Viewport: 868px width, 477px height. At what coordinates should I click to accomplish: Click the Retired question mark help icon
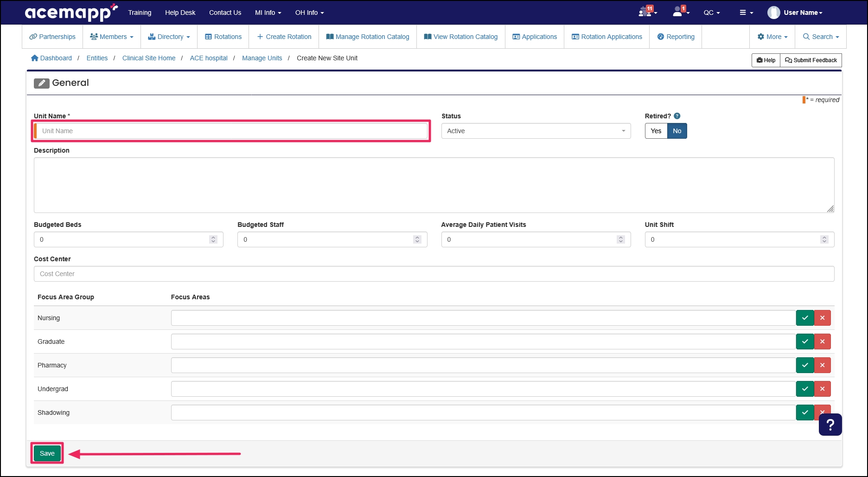pyautogui.click(x=677, y=116)
